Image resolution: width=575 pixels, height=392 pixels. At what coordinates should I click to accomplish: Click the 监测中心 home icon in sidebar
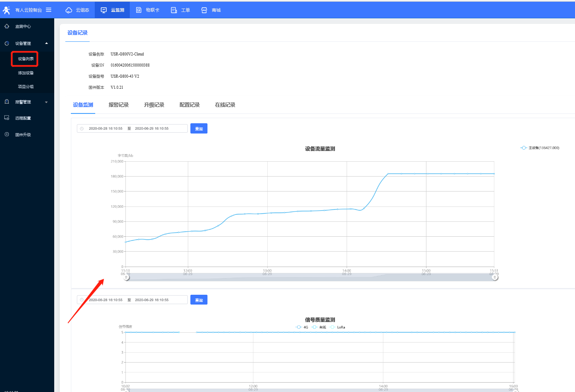(7, 26)
